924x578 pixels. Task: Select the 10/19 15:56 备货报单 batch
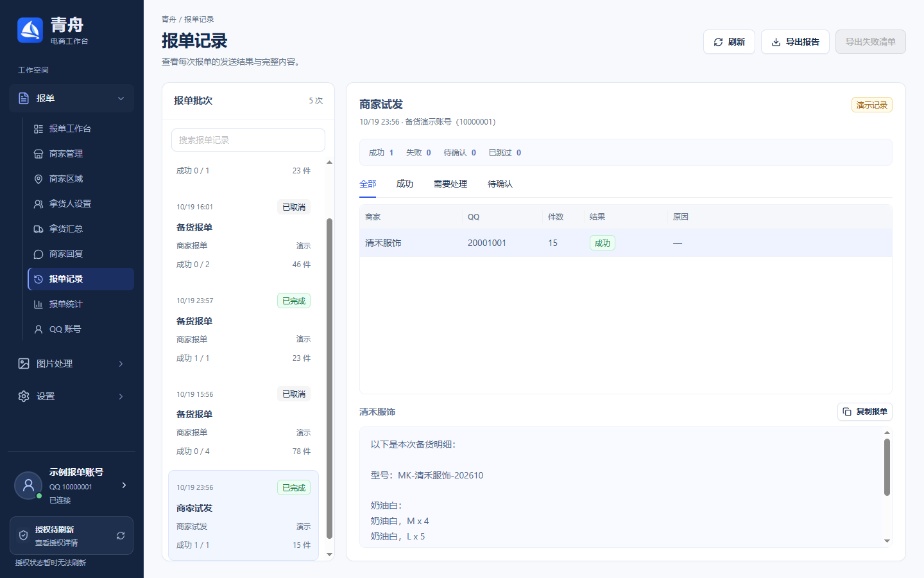(x=243, y=423)
